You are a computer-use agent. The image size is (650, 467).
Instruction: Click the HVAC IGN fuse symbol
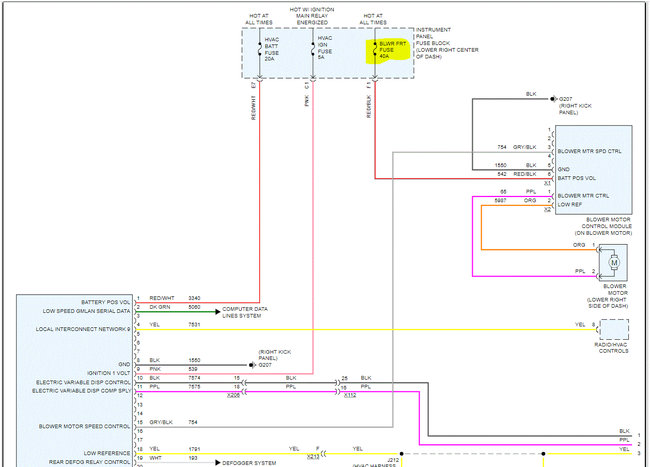(x=314, y=50)
